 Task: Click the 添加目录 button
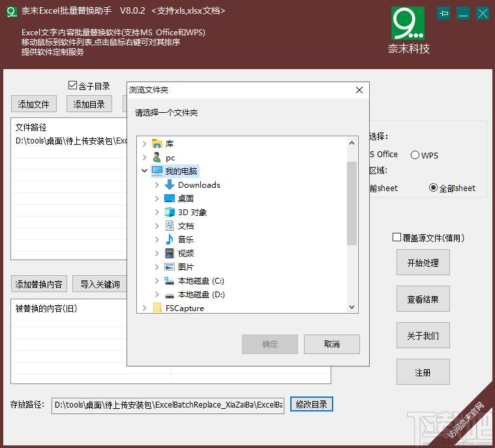(89, 104)
